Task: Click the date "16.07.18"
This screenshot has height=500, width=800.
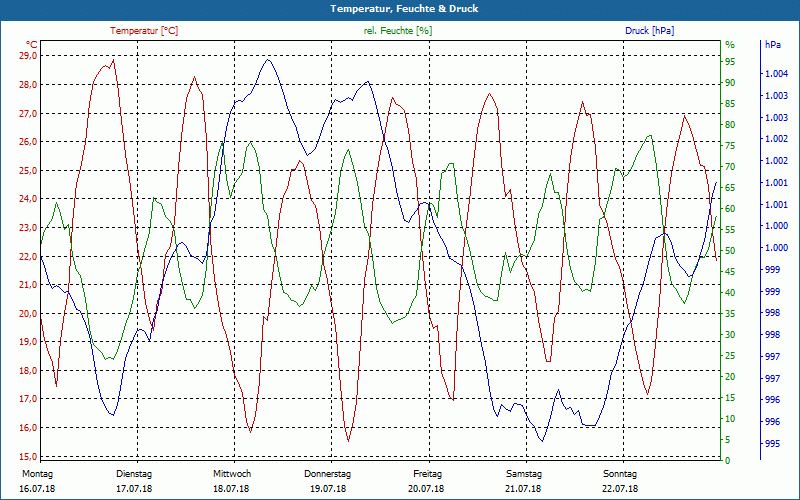Action: point(37,489)
